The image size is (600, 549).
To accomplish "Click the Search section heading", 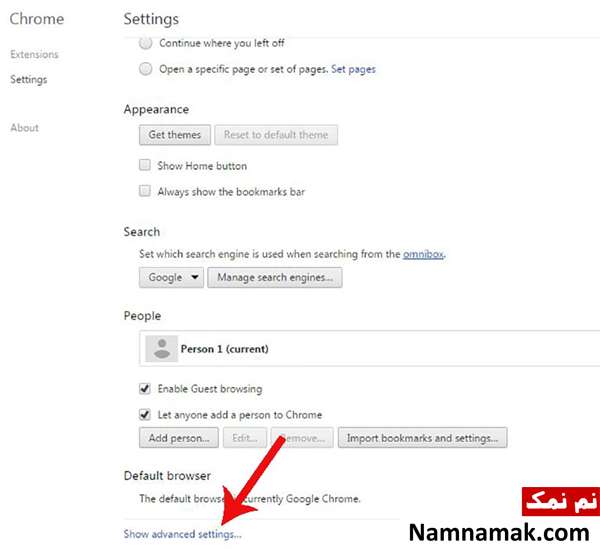I will pyautogui.click(x=142, y=232).
